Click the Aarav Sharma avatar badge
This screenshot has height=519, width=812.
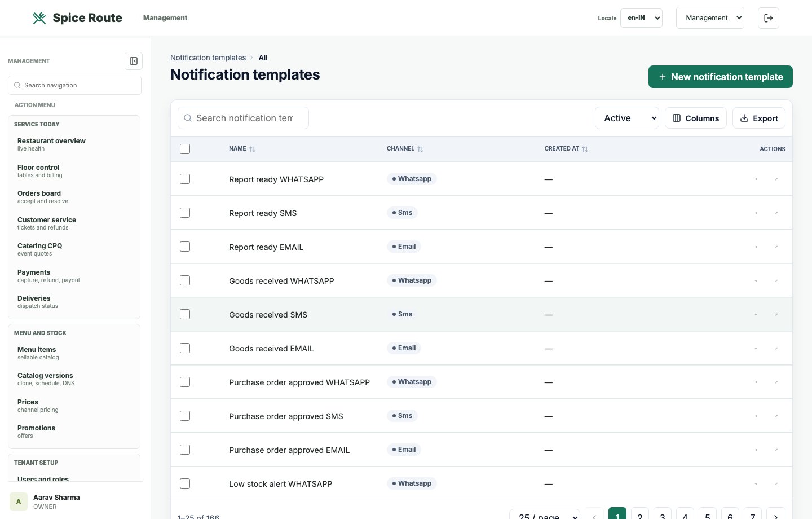tap(19, 502)
